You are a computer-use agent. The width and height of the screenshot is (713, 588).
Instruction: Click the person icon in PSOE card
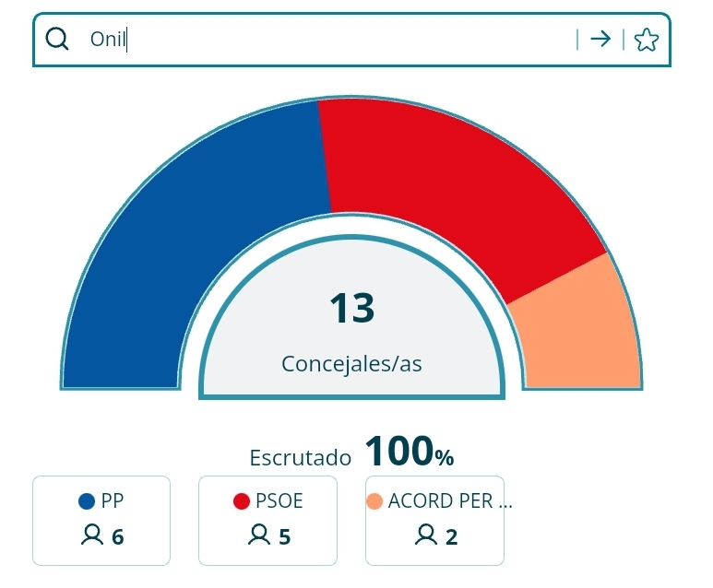tap(259, 535)
